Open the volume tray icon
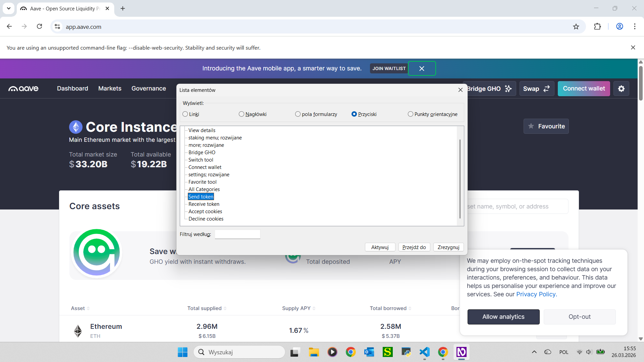This screenshot has height=362, width=644. point(589,352)
